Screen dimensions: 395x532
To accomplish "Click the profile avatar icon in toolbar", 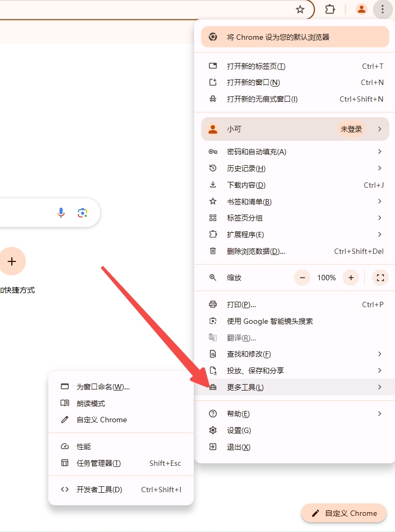I will click(x=362, y=9).
